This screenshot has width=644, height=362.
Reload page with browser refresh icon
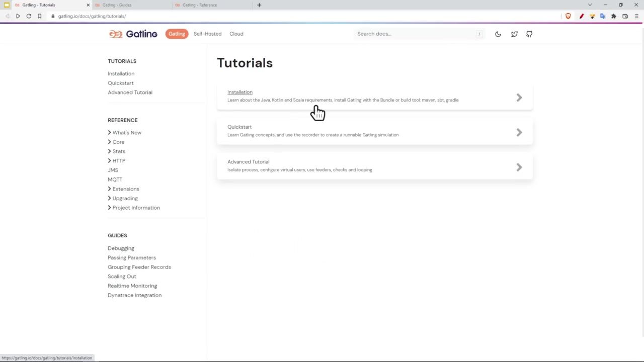coord(29,16)
